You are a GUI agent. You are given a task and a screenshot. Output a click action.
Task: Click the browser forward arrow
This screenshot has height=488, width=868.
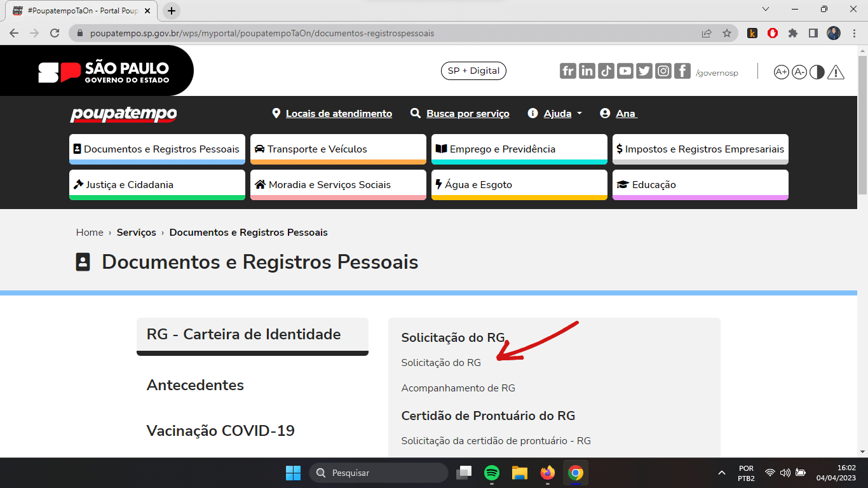click(x=34, y=33)
